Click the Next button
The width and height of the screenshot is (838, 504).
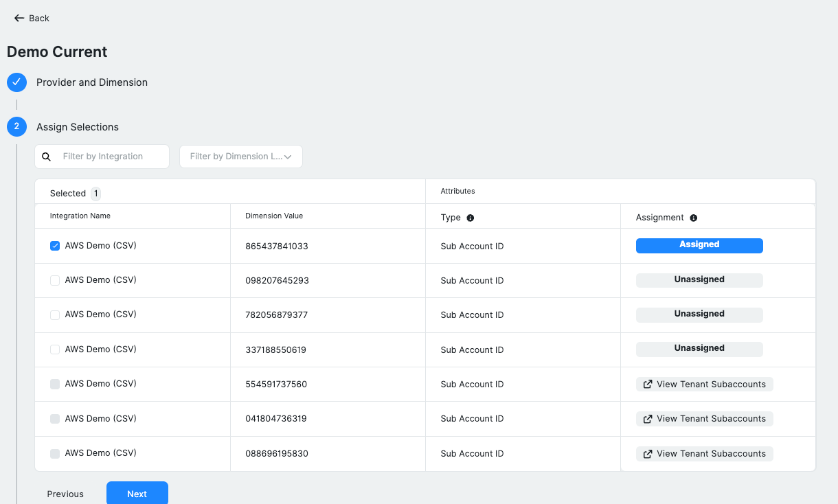pos(137,494)
